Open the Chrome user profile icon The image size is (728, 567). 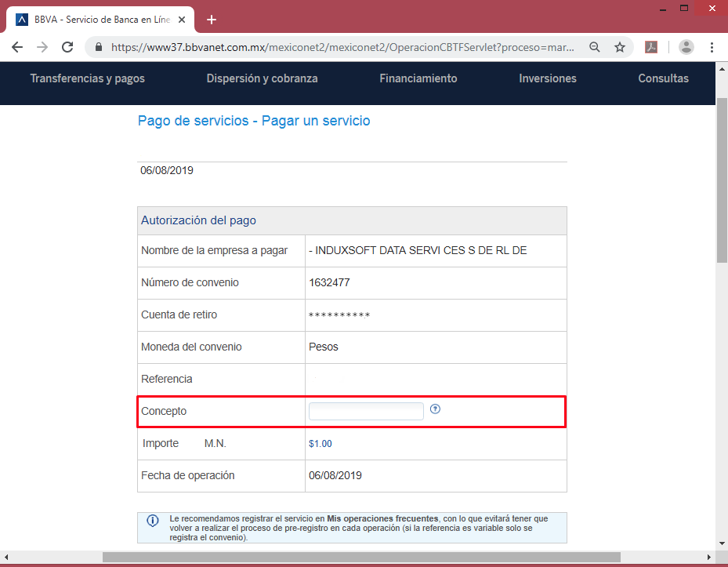point(686,47)
